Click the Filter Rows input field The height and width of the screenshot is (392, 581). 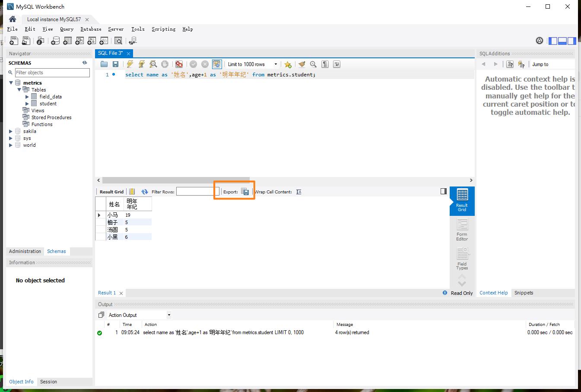195,192
